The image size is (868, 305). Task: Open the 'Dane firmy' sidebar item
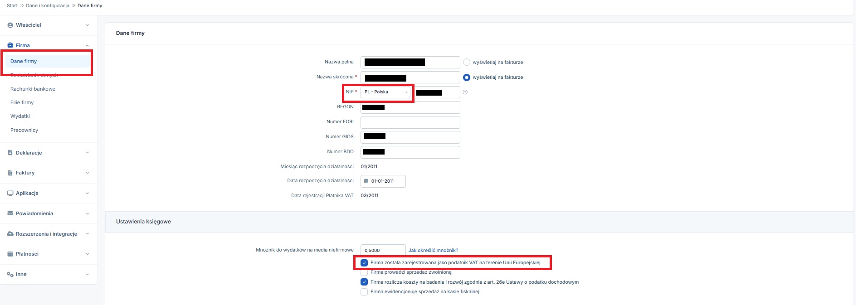click(x=48, y=61)
